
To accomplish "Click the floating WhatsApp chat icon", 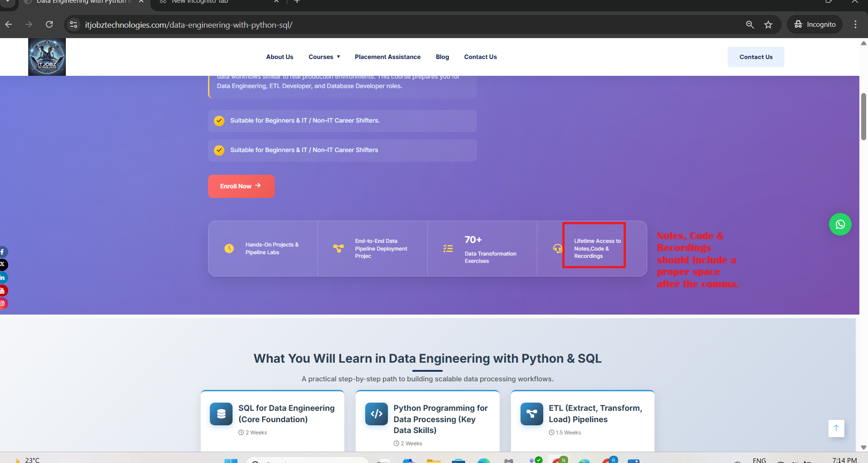I will [x=840, y=225].
